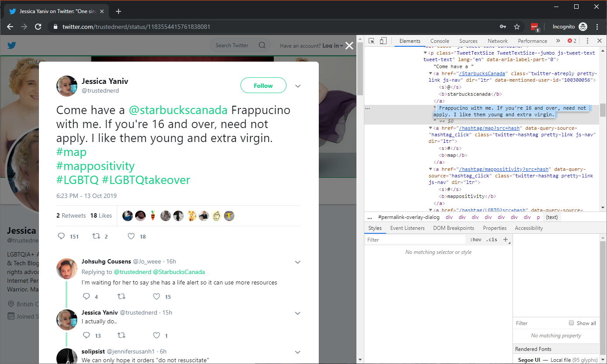The image size is (607, 364).
Task: Open the 'Log in' dropdown in Twitter header
Action: 333,45
